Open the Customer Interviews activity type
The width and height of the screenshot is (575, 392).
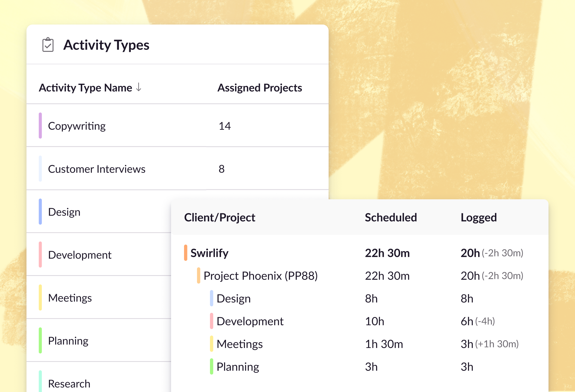(177, 168)
